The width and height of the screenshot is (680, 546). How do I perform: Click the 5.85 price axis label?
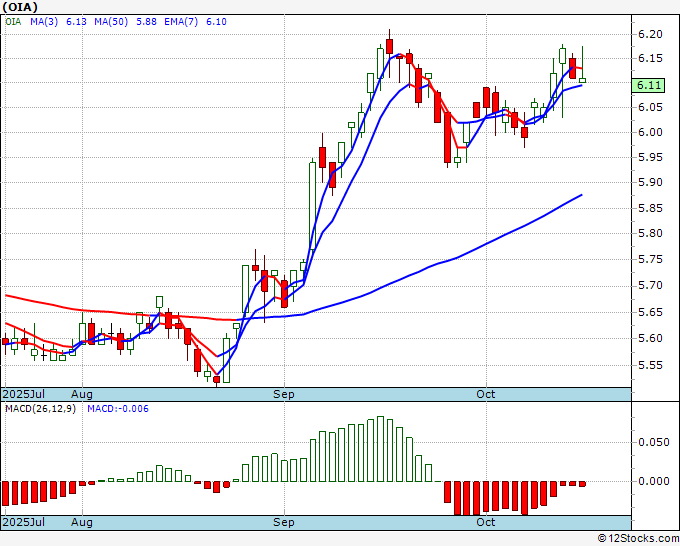pos(651,209)
